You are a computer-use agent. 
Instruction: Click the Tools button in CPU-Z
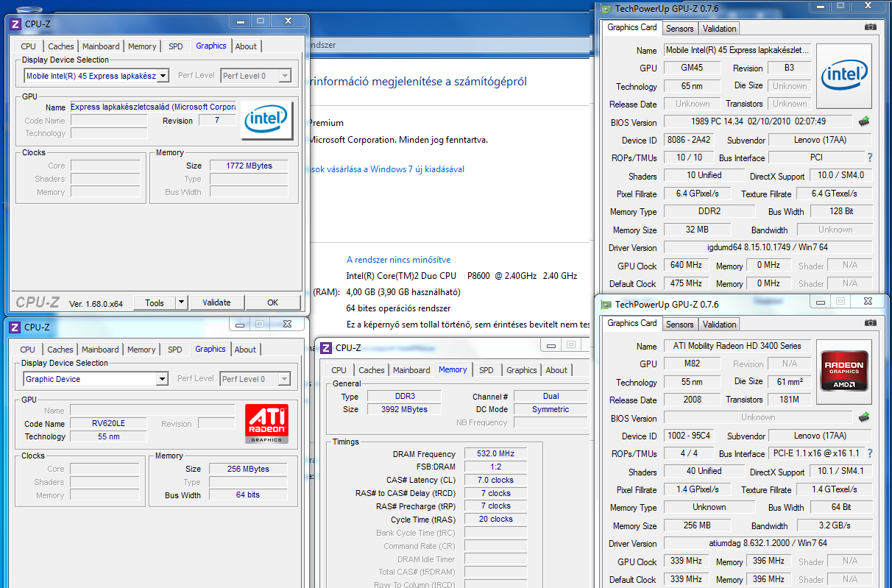coord(155,302)
